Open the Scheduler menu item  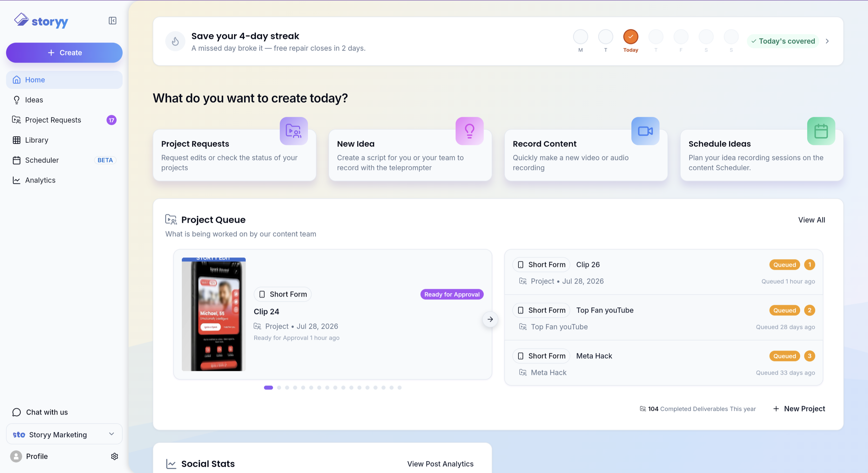point(64,160)
